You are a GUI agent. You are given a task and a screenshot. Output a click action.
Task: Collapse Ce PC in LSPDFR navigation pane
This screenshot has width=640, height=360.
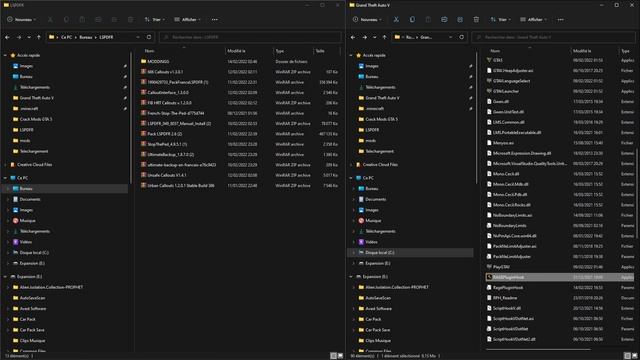click(x=5, y=178)
